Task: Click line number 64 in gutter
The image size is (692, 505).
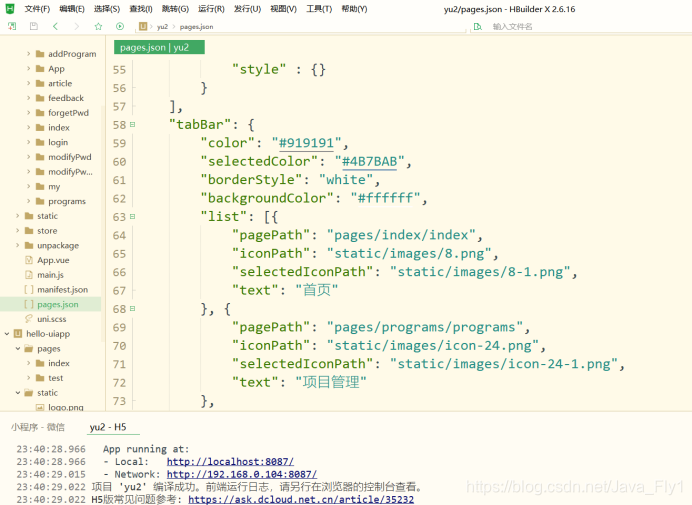Action: pos(119,235)
